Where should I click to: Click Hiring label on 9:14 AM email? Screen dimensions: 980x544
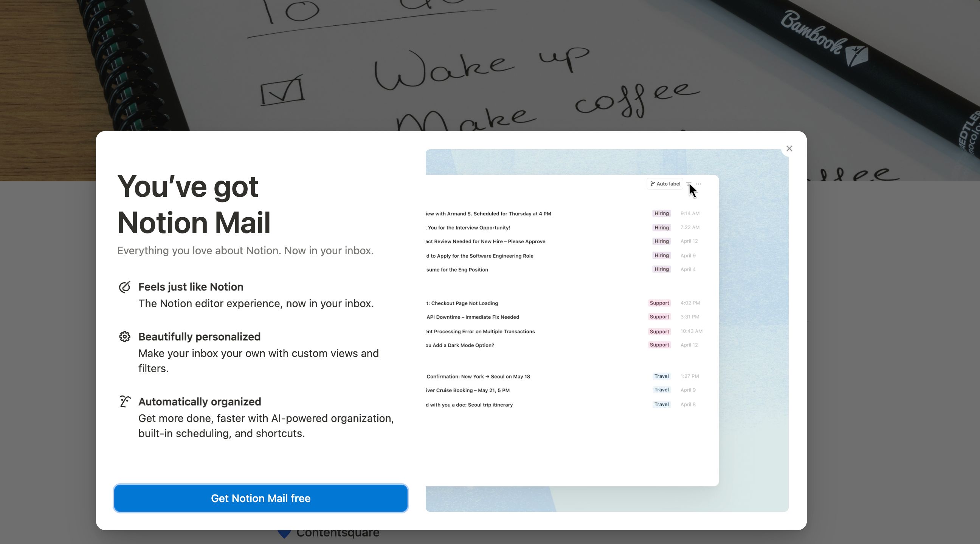661,213
